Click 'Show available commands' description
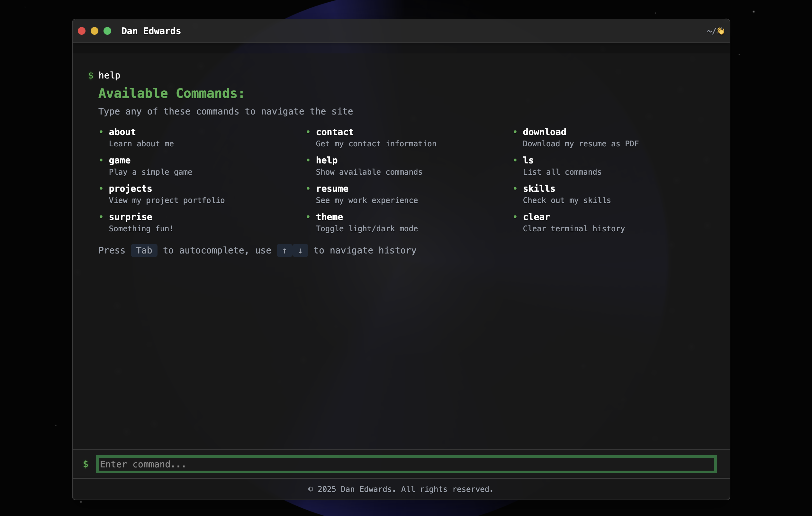 click(x=369, y=172)
